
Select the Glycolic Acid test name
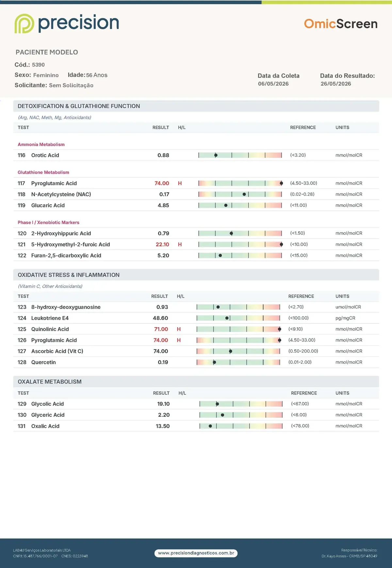coord(48,404)
